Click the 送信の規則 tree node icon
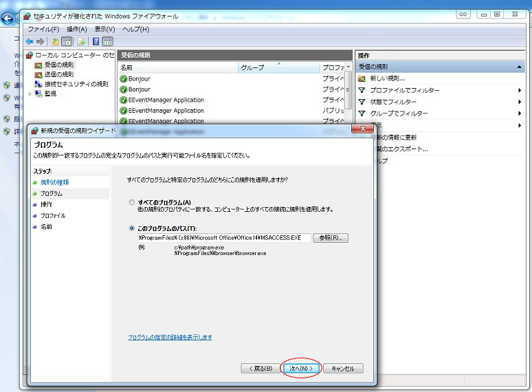This screenshot has width=532, height=392. [x=38, y=74]
